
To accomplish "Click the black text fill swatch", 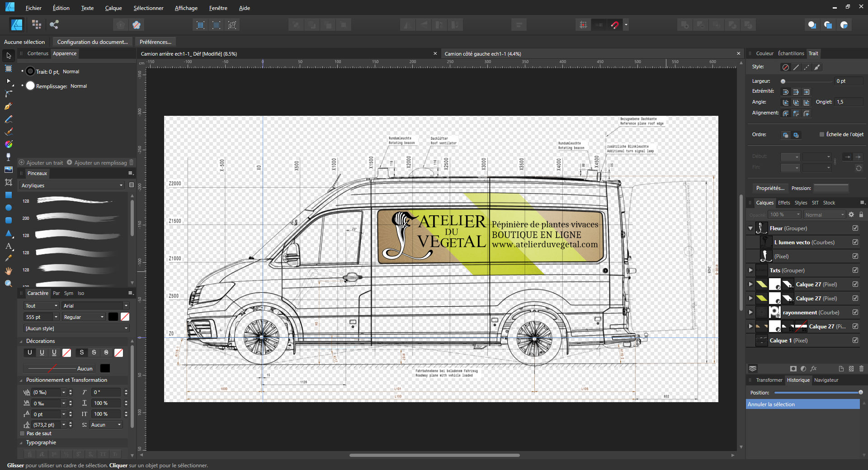I will (113, 317).
